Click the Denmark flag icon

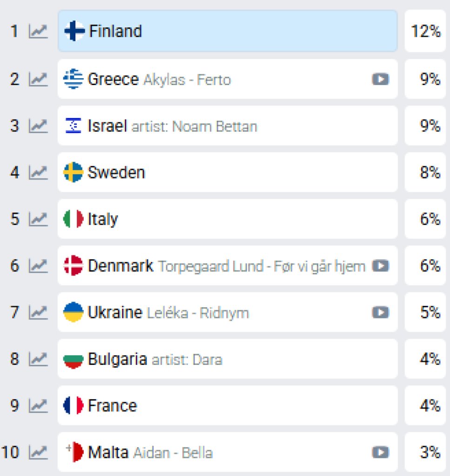[73, 266]
